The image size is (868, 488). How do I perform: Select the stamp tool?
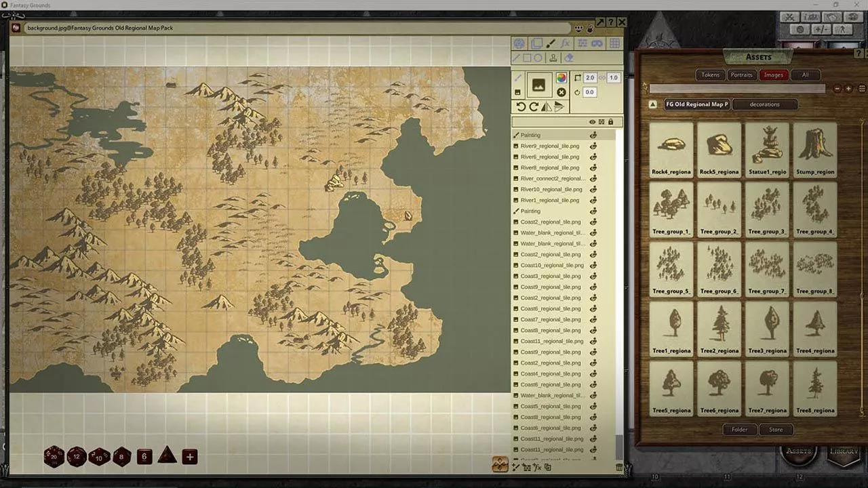[x=553, y=58]
